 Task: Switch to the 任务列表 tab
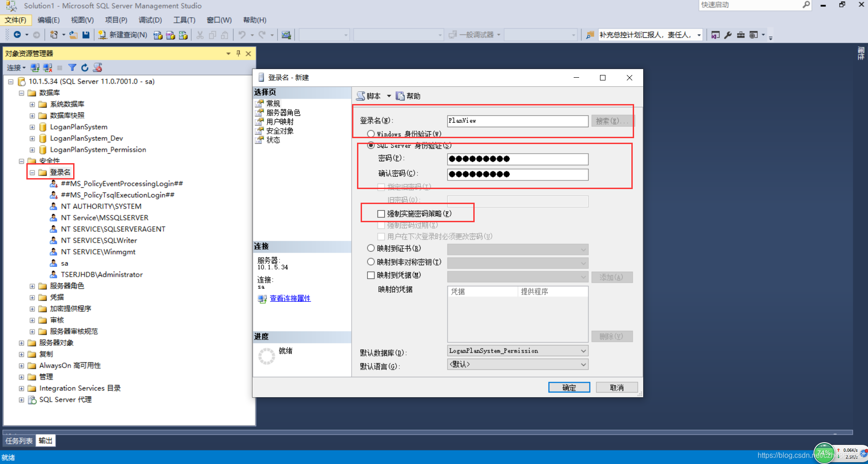[19, 440]
